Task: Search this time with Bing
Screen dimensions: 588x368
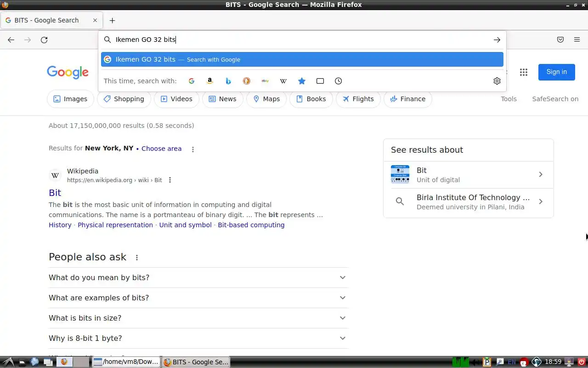Action: pos(228,81)
